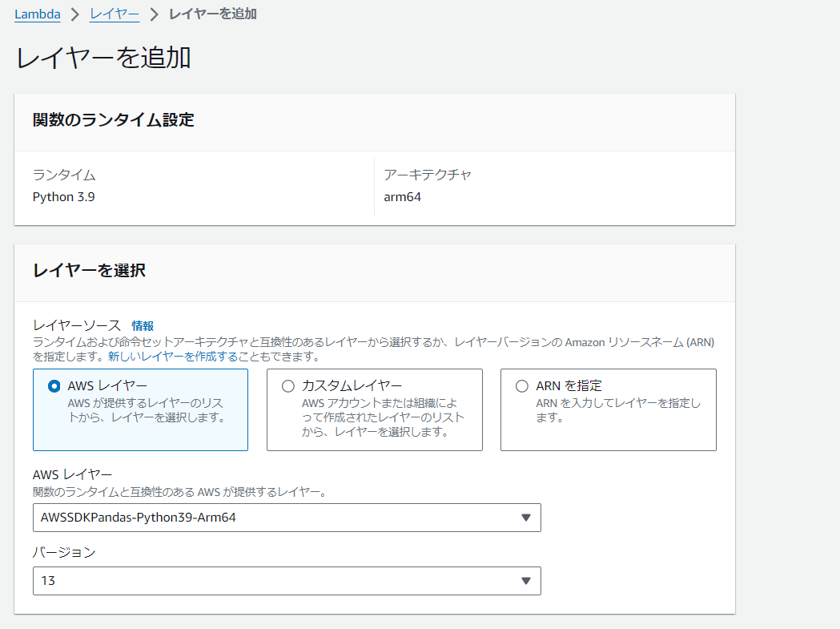Select the AWS レイヤー radio button
The image size is (840, 629).
click(54, 385)
